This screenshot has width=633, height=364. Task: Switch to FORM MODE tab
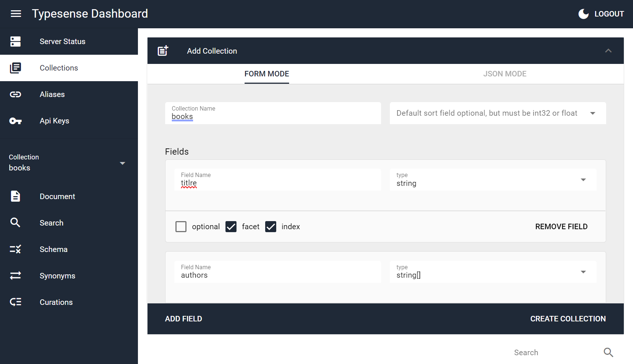267,74
